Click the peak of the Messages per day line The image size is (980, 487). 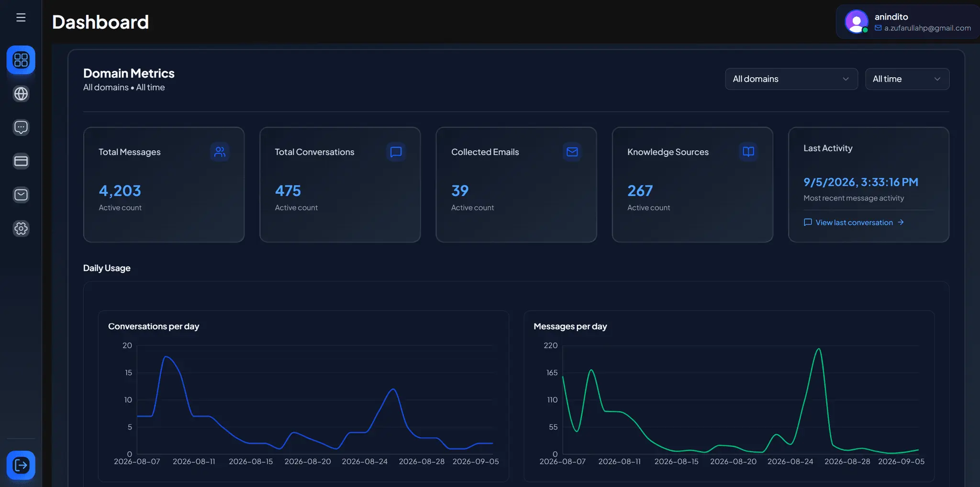click(819, 349)
